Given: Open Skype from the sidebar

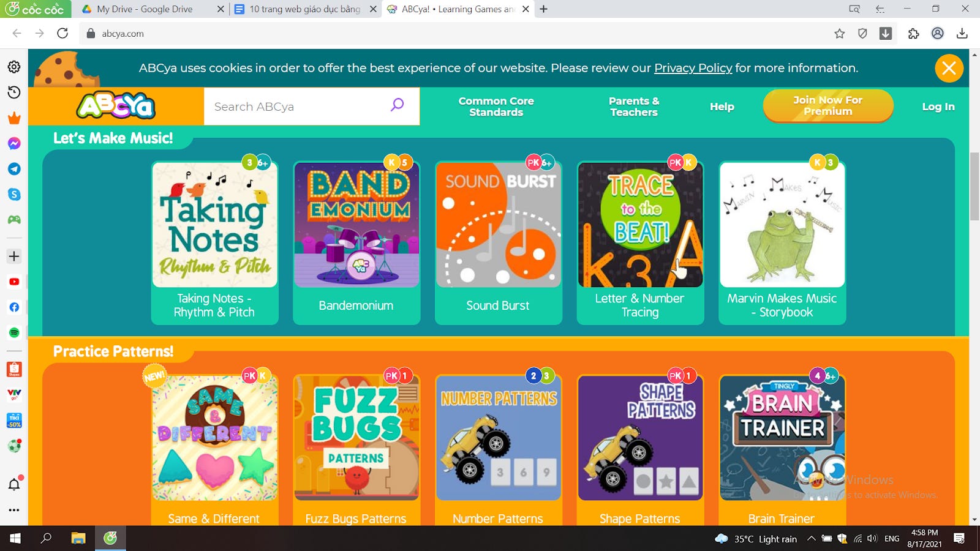Looking at the screenshot, I should click(14, 194).
